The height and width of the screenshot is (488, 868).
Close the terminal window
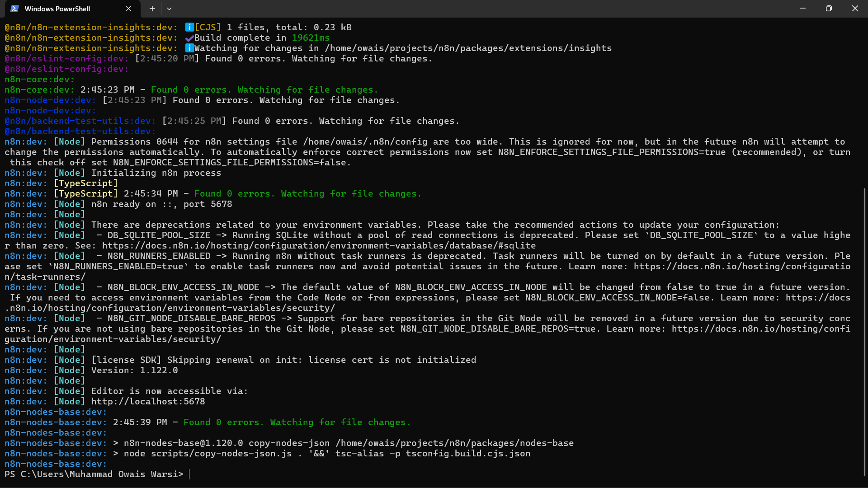(x=855, y=9)
